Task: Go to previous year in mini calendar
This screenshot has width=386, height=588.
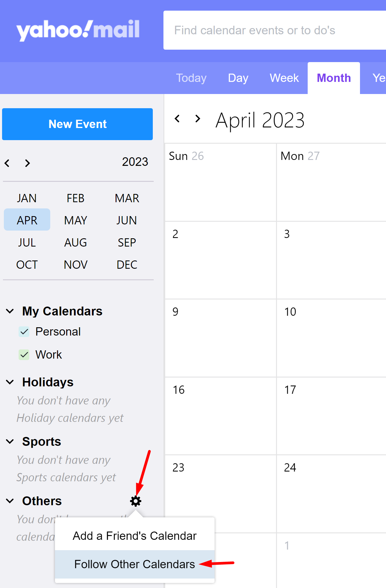Action: pyautogui.click(x=7, y=163)
